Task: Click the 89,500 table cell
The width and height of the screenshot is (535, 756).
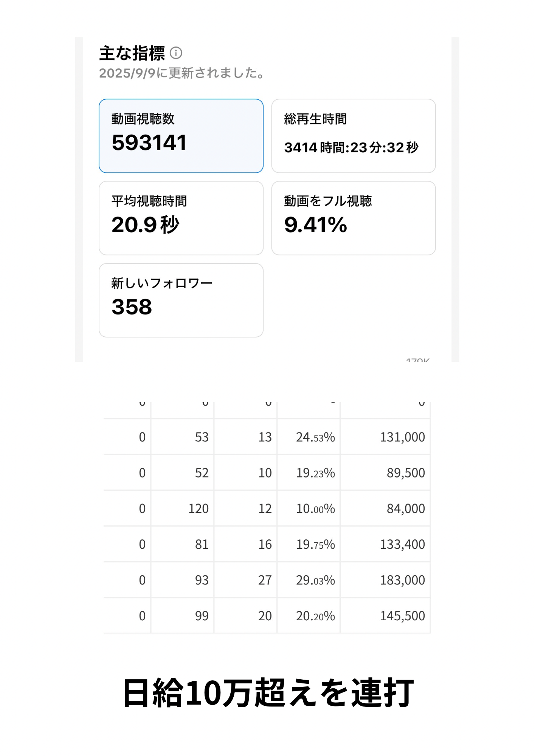Action: point(405,473)
